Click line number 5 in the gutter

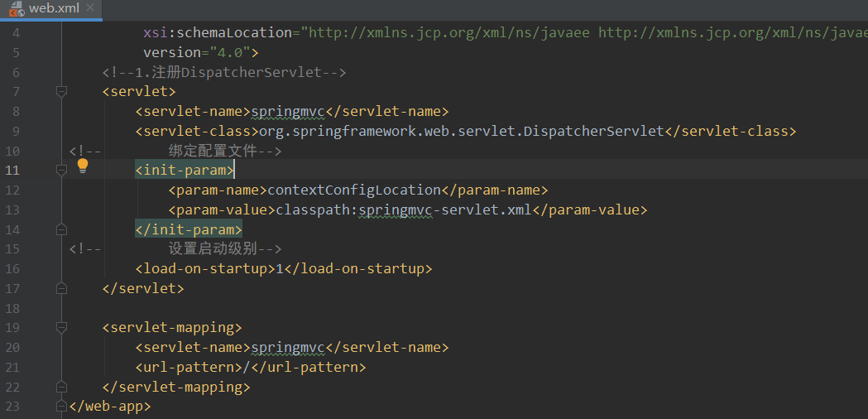click(x=15, y=53)
